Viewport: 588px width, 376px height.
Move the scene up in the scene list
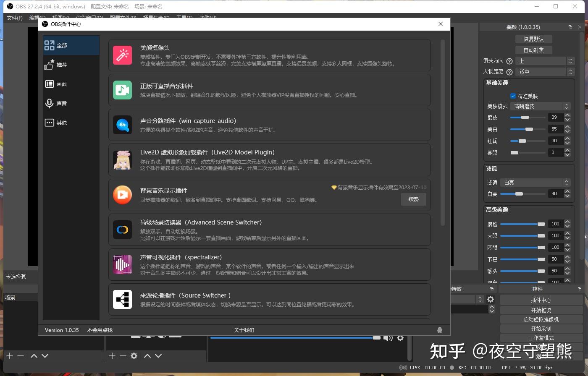click(34, 356)
